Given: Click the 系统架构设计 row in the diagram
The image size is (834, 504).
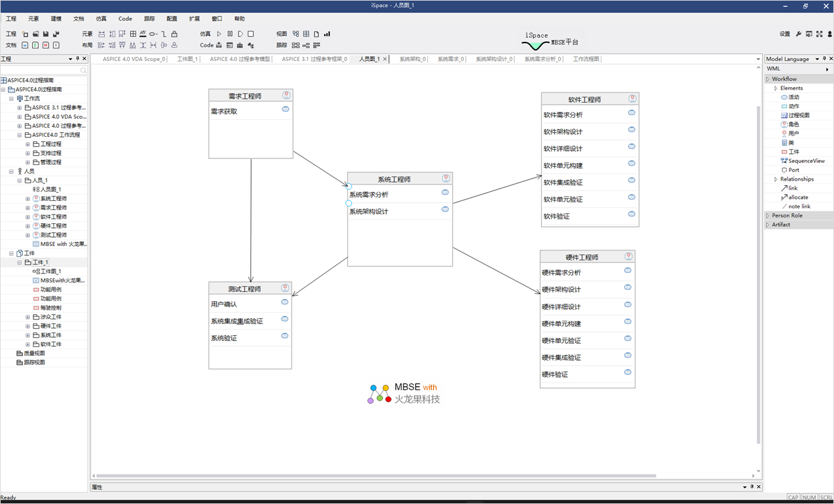Looking at the screenshot, I should pyautogui.click(x=400, y=211).
